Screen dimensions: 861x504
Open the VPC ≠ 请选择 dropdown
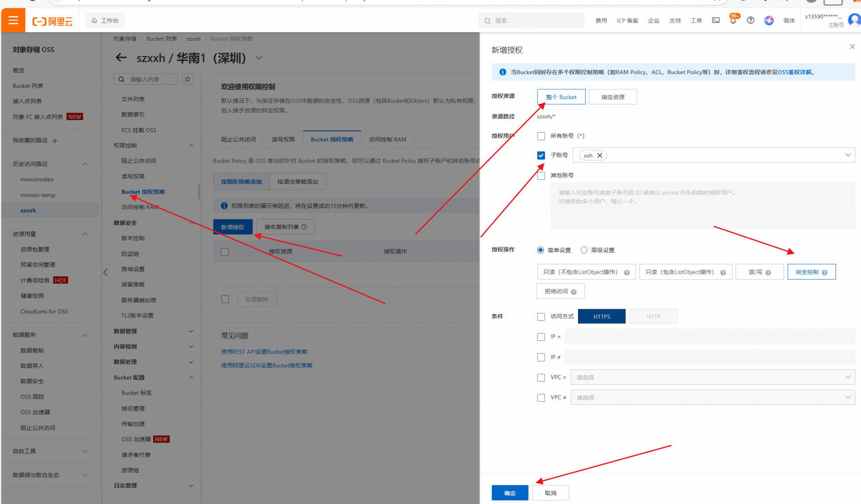(x=713, y=397)
